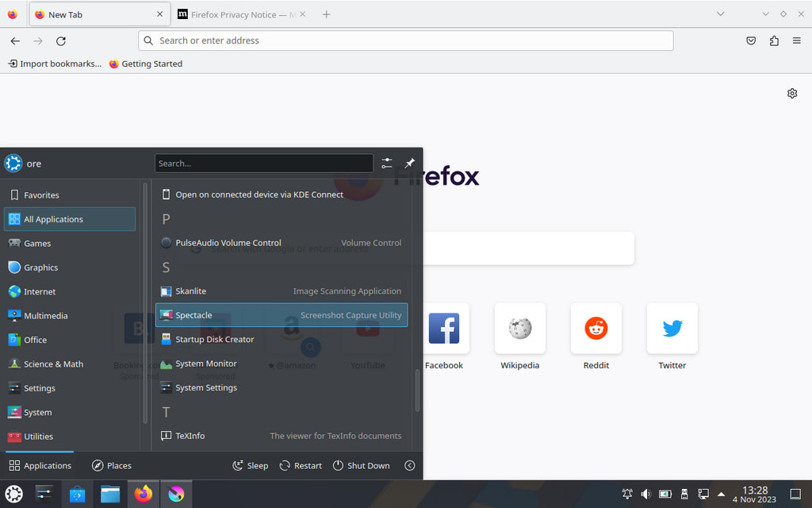This screenshot has height=508, width=812.
Task: Launch PulseAudio Volume Control
Action: (282, 243)
